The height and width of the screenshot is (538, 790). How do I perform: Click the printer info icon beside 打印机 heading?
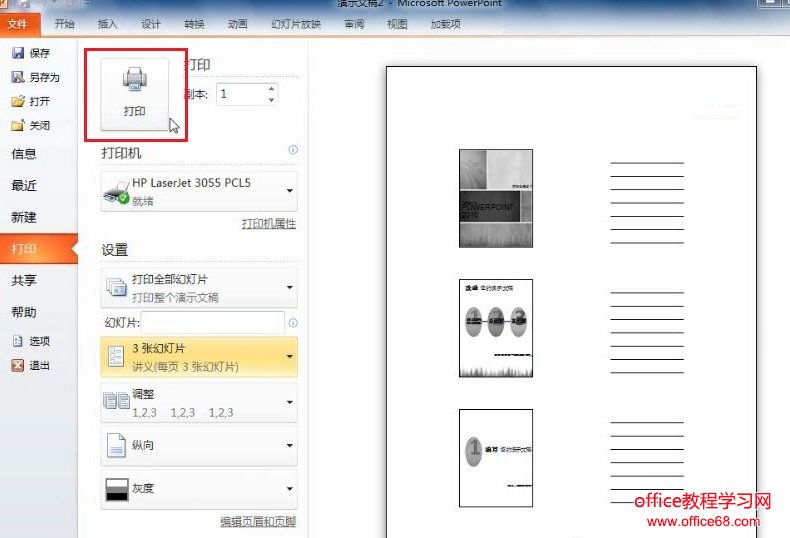(293, 150)
